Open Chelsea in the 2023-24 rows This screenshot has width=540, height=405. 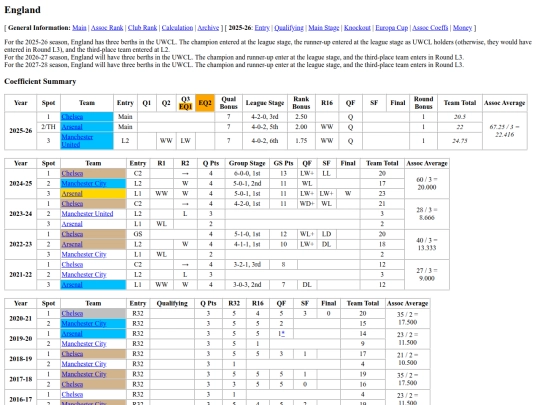[x=72, y=204]
